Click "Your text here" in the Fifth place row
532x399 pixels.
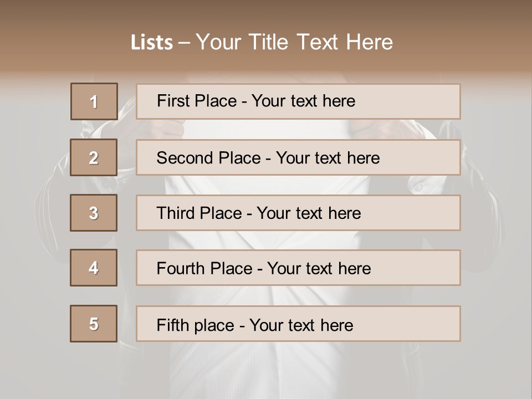[301, 325]
